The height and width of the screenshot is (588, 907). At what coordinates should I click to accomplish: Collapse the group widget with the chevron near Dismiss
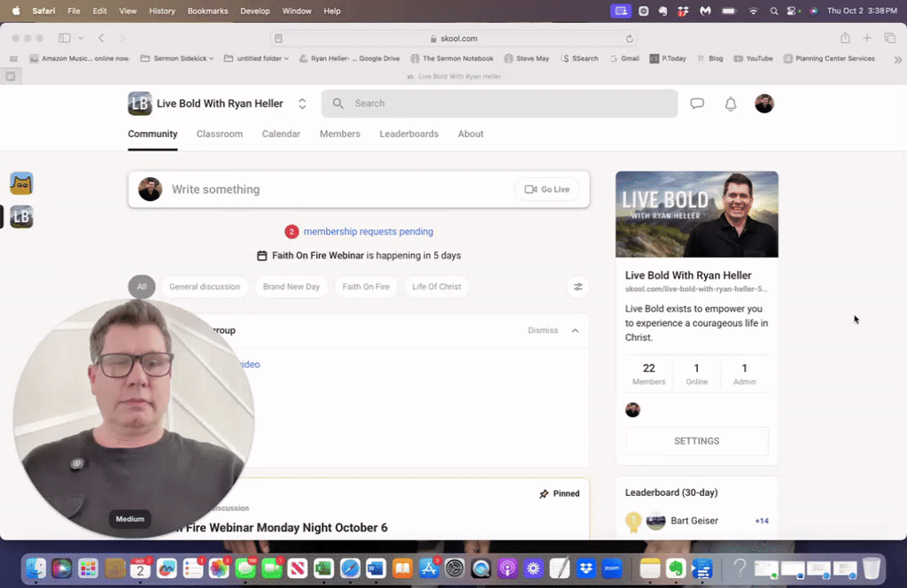pos(575,330)
